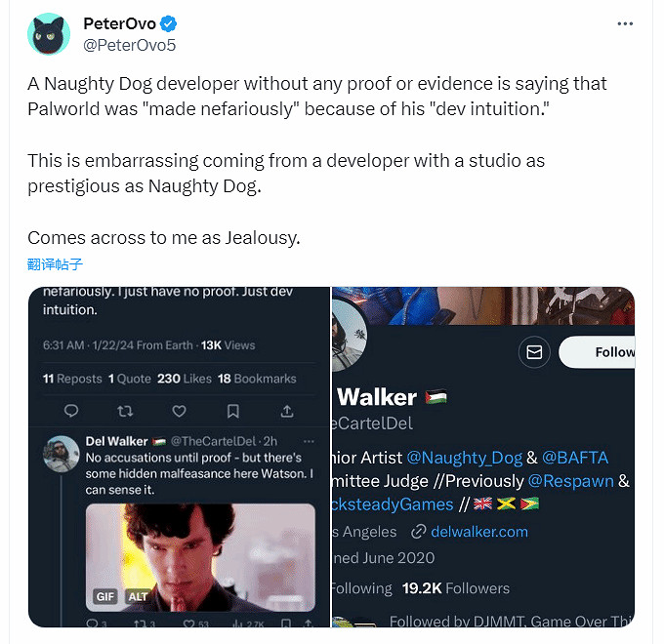
Task: Click PeterOvo's cat profile avatar
Action: point(49,34)
